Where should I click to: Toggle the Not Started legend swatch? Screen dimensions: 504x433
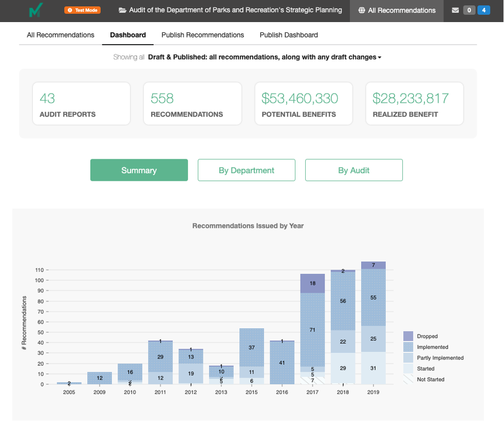tap(408, 379)
